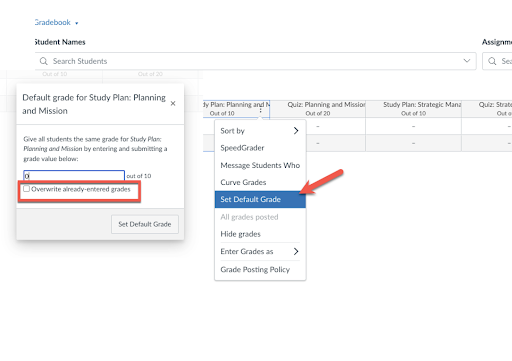Click the Search Students field
The height and width of the screenshot is (361, 512).
coord(255,61)
